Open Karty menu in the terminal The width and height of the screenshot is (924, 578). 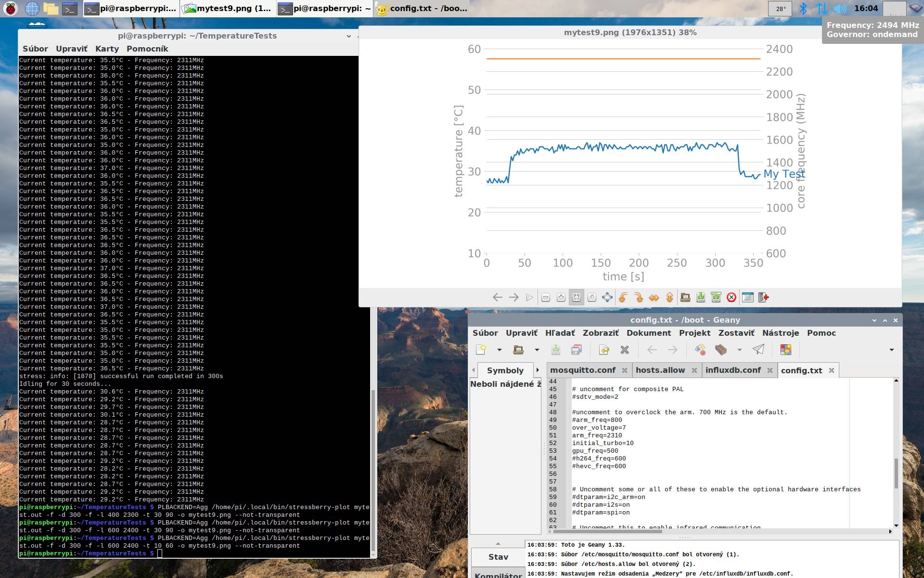point(107,49)
